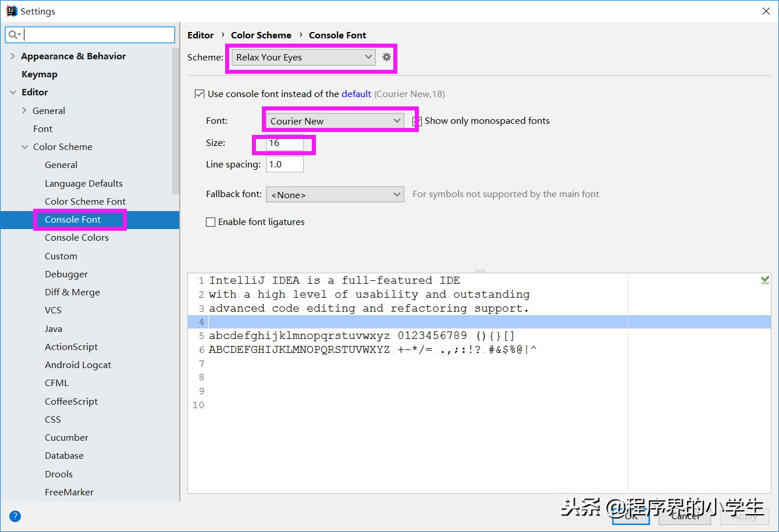Click preview line starting 'IntelliJ IDEA is'
Screen dimensions: 779x532
335,280
